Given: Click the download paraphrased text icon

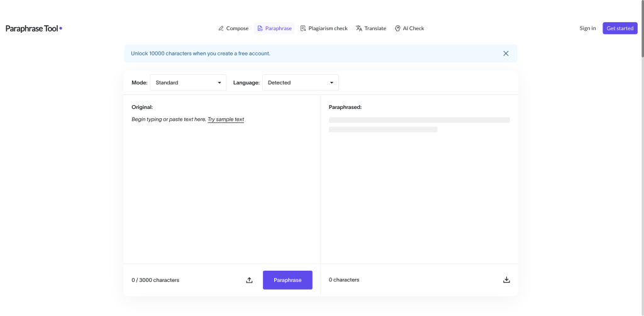Looking at the screenshot, I should (506, 280).
